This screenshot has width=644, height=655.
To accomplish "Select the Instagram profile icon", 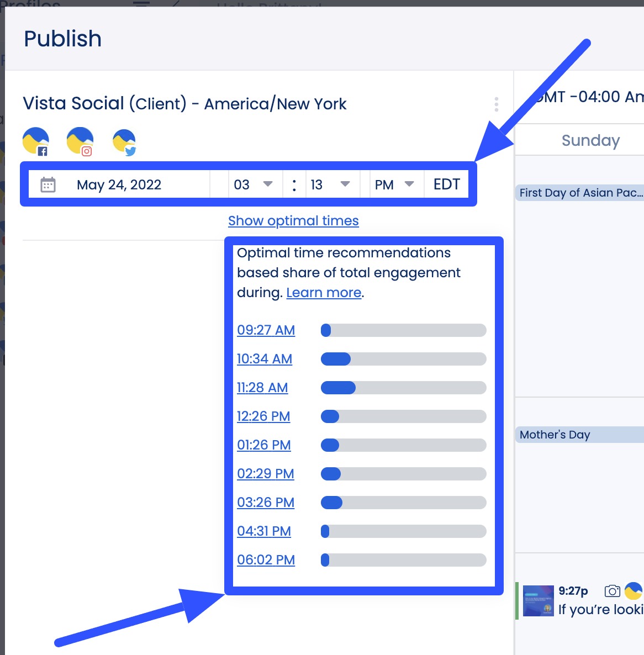I will point(80,141).
